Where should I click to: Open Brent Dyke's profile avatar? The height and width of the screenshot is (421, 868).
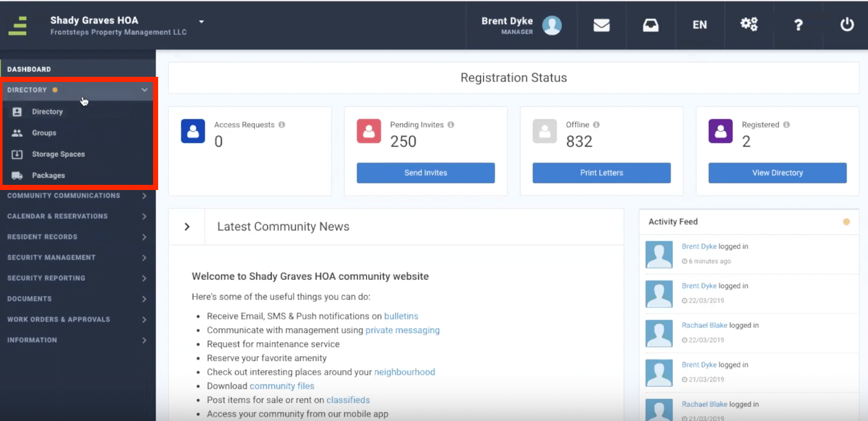click(x=552, y=25)
